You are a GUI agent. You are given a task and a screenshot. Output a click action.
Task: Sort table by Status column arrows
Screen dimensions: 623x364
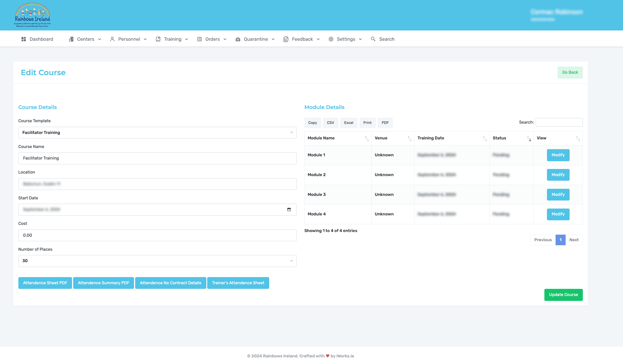529,139
